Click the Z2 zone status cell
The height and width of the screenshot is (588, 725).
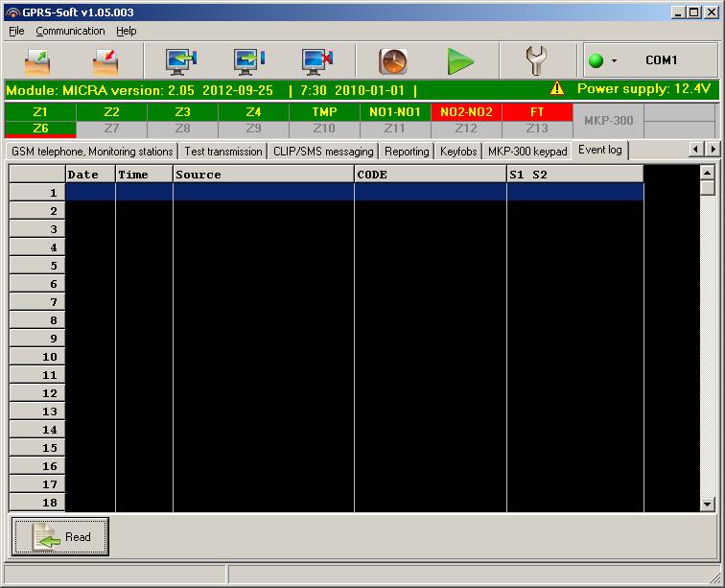111,112
